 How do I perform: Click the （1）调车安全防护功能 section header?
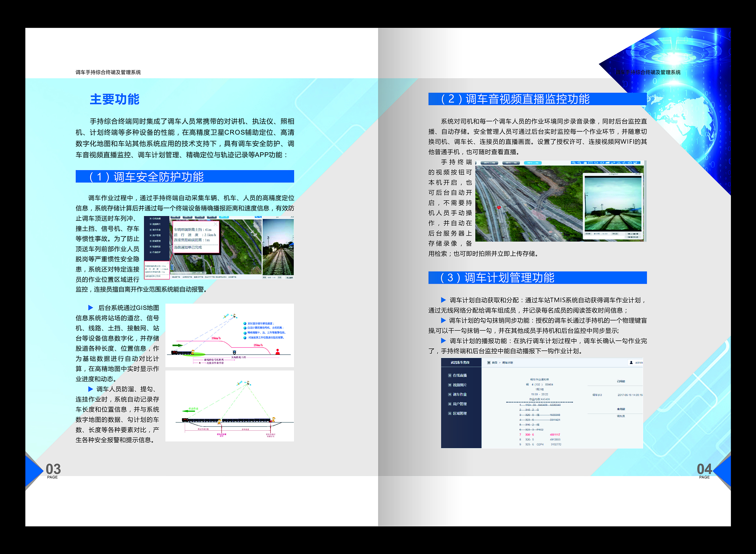pos(185,176)
